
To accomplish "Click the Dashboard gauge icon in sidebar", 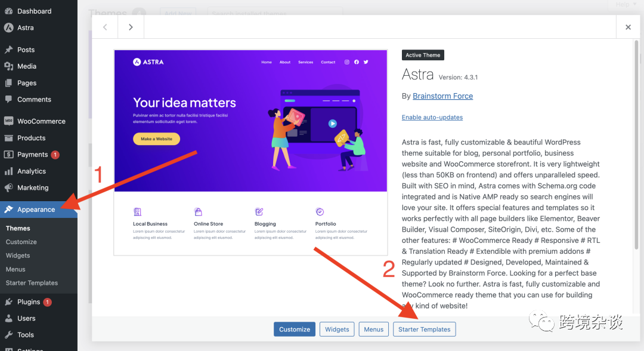I will tap(8, 11).
